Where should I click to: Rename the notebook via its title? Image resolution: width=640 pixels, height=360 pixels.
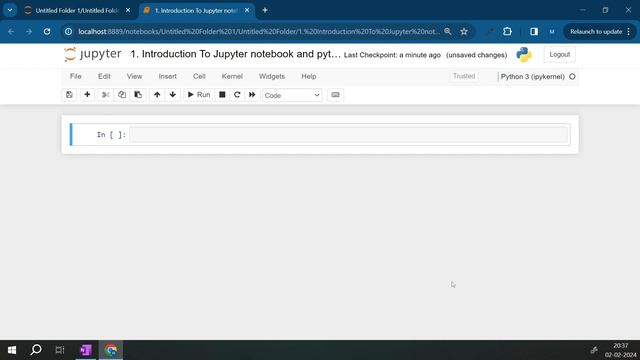click(x=236, y=54)
